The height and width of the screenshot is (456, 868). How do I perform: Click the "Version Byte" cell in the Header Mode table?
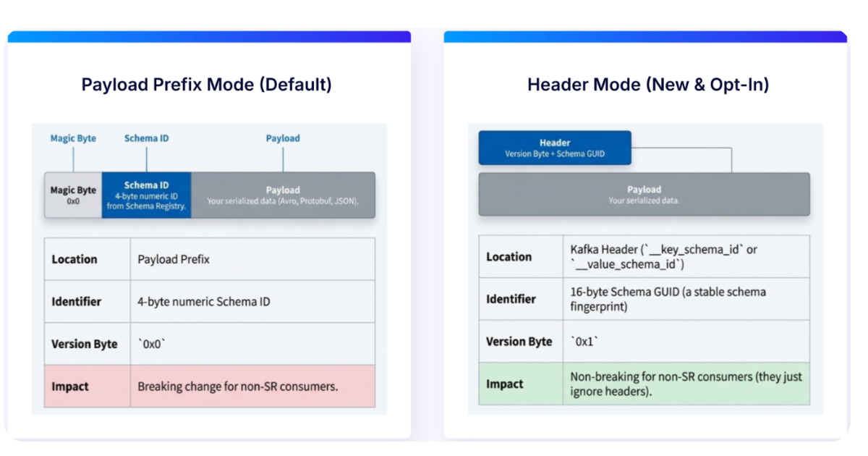coord(521,341)
